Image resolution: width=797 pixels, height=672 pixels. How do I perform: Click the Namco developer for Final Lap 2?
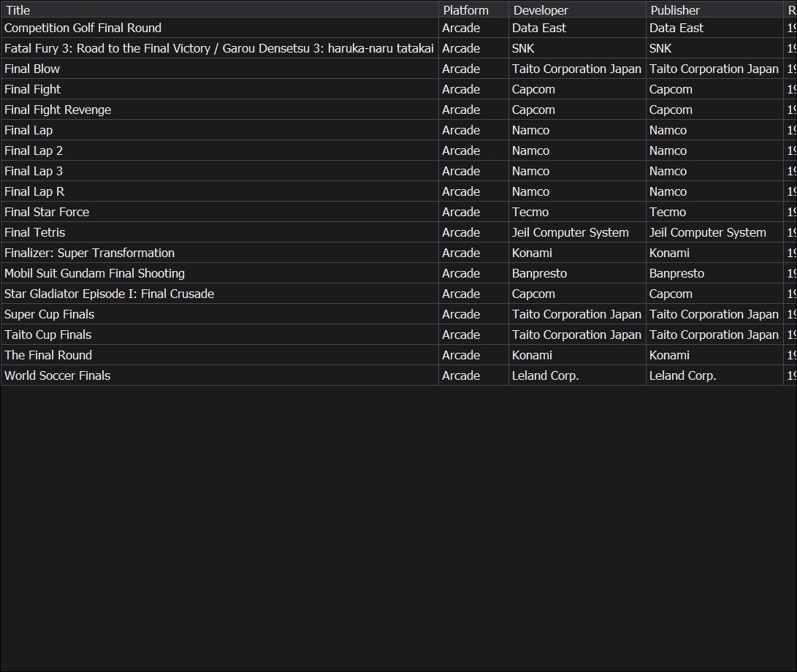click(530, 150)
